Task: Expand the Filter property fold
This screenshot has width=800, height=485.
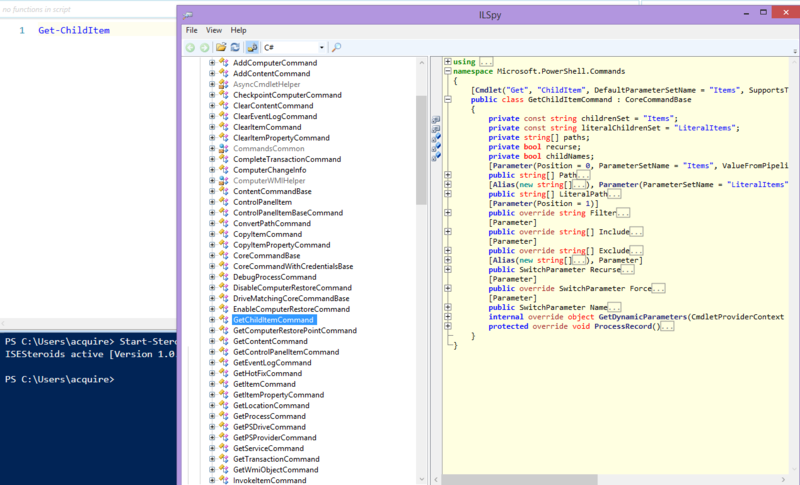Action: point(448,213)
